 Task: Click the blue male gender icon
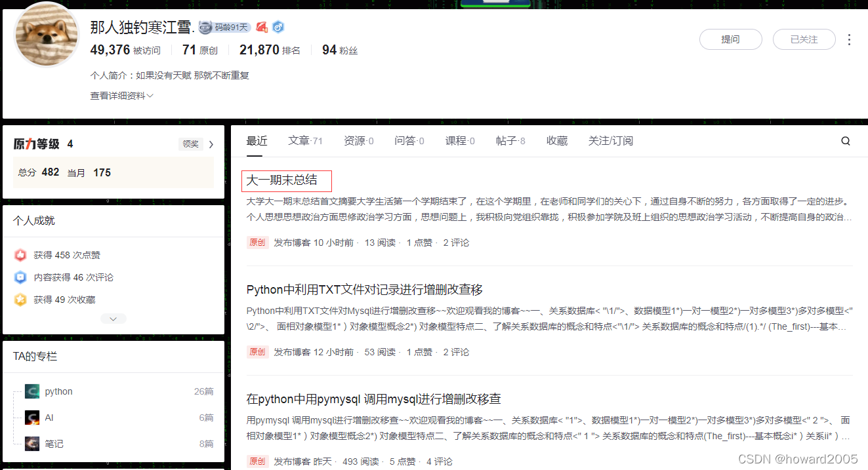click(278, 27)
